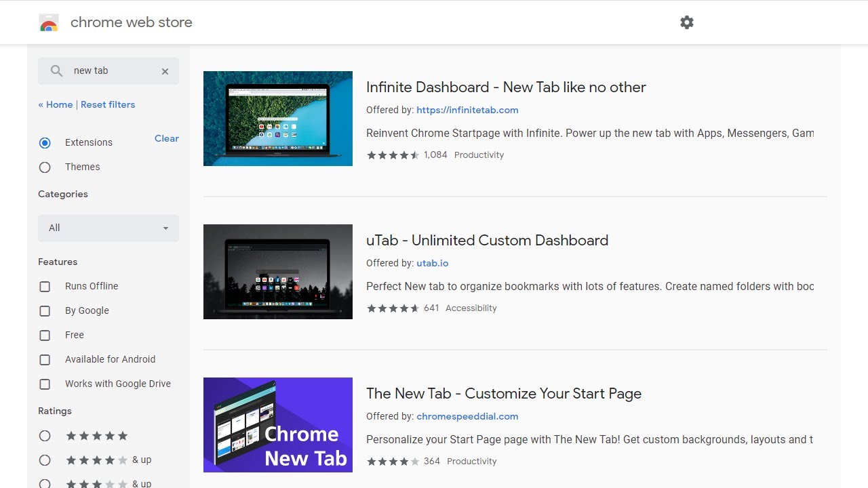Select the five-star rating filter
The width and height of the screenshot is (868, 488).
point(45,436)
